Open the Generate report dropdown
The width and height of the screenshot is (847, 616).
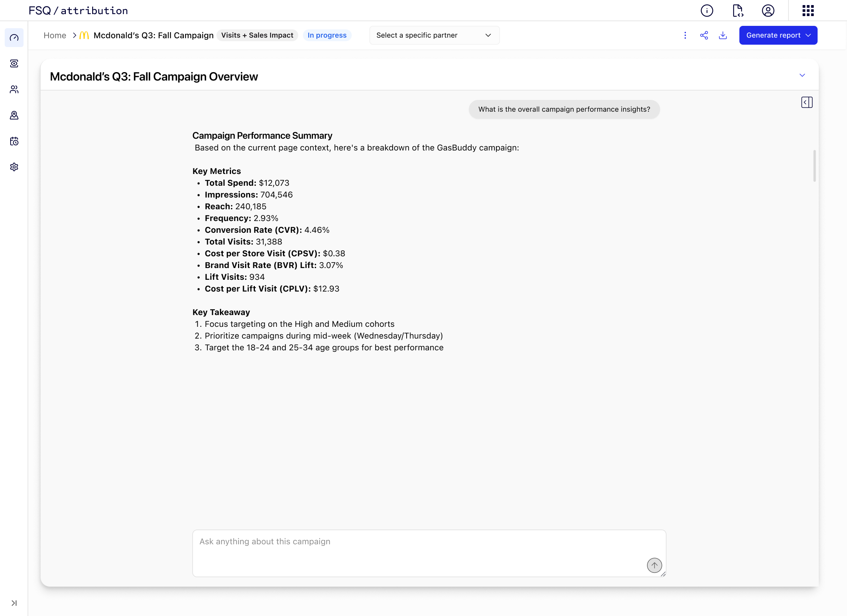(778, 35)
